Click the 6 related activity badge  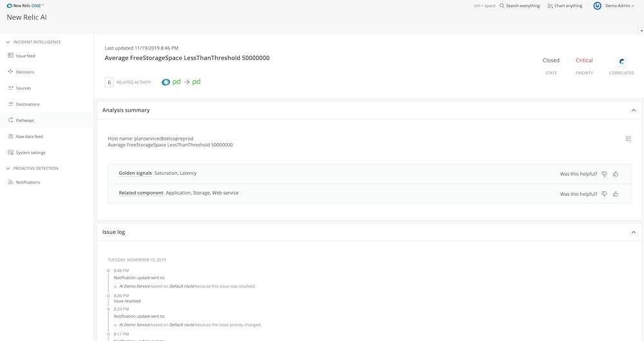tap(109, 83)
